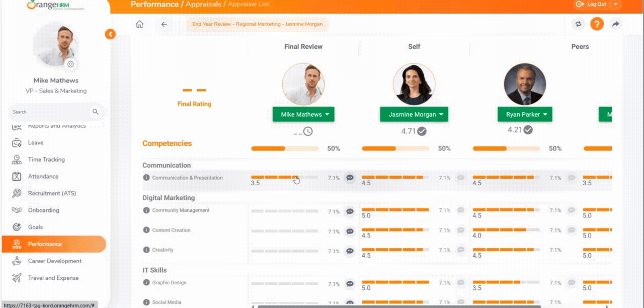
Task: Click the Log Out button
Action: coord(592,5)
